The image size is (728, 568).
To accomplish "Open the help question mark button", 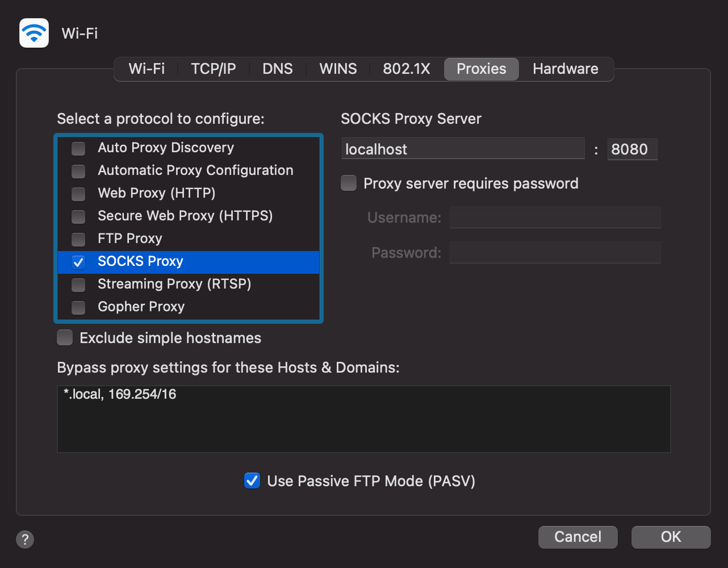I will [25, 539].
